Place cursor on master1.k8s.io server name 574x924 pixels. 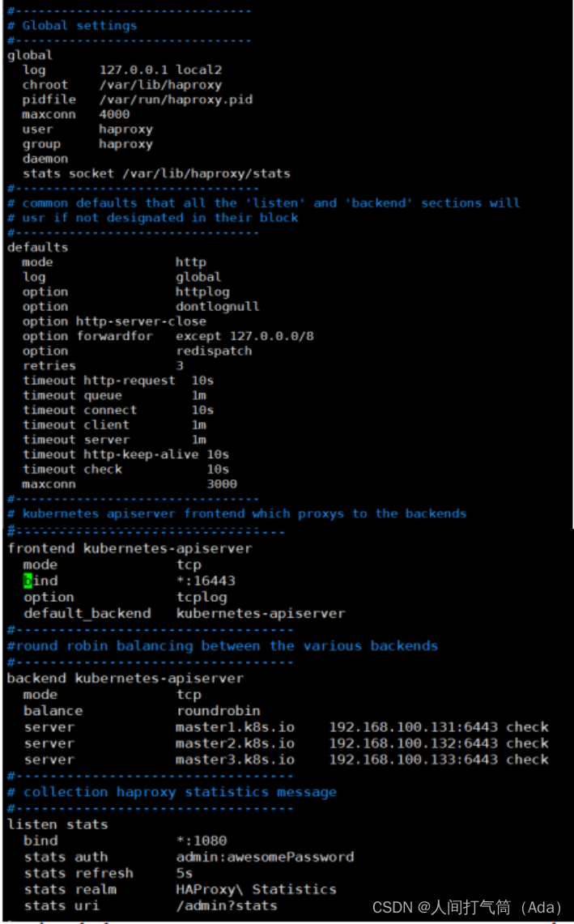(235, 727)
